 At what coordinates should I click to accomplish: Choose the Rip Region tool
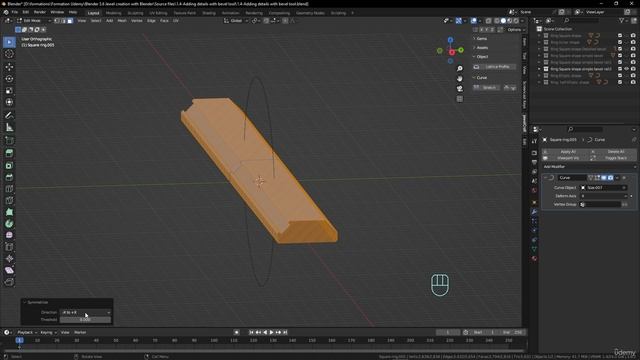(9, 282)
